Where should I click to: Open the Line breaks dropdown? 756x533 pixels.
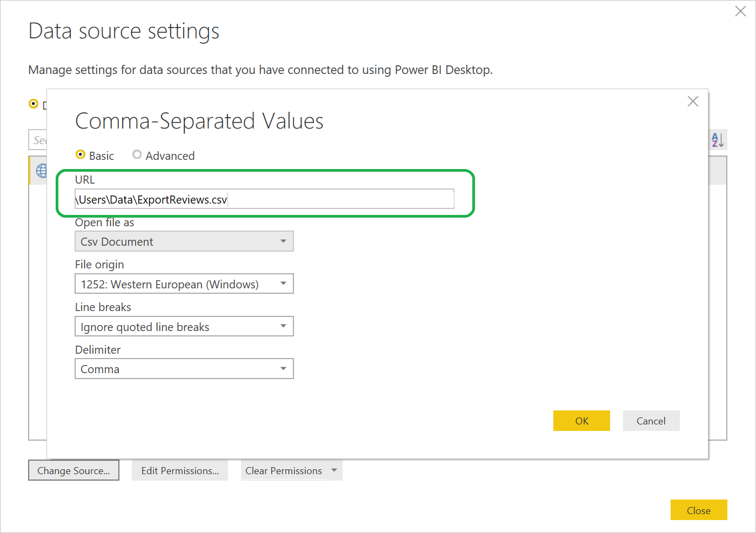point(283,326)
